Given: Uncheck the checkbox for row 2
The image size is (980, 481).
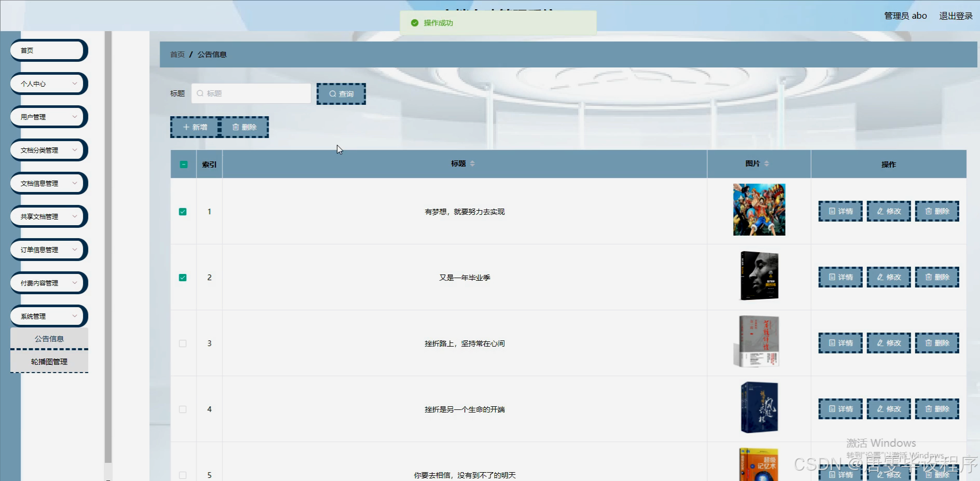Looking at the screenshot, I should 183,278.
